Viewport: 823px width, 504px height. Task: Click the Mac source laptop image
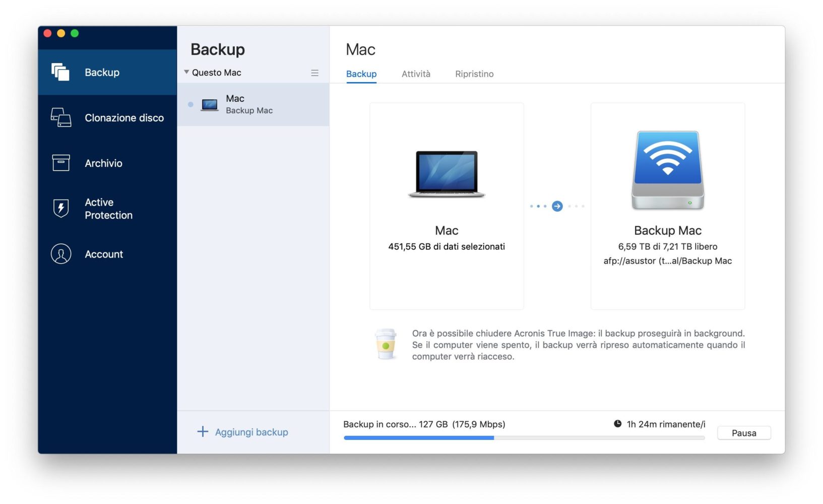point(447,174)
